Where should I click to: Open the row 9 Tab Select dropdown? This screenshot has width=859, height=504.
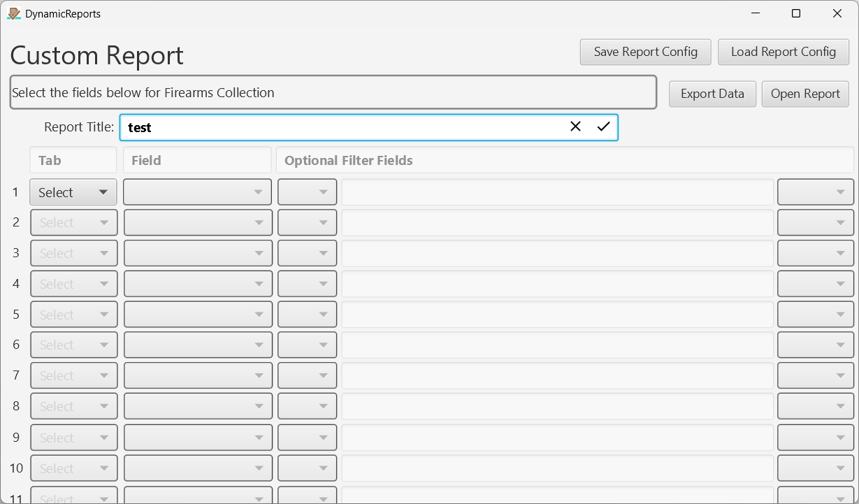[x=73, y=438]
